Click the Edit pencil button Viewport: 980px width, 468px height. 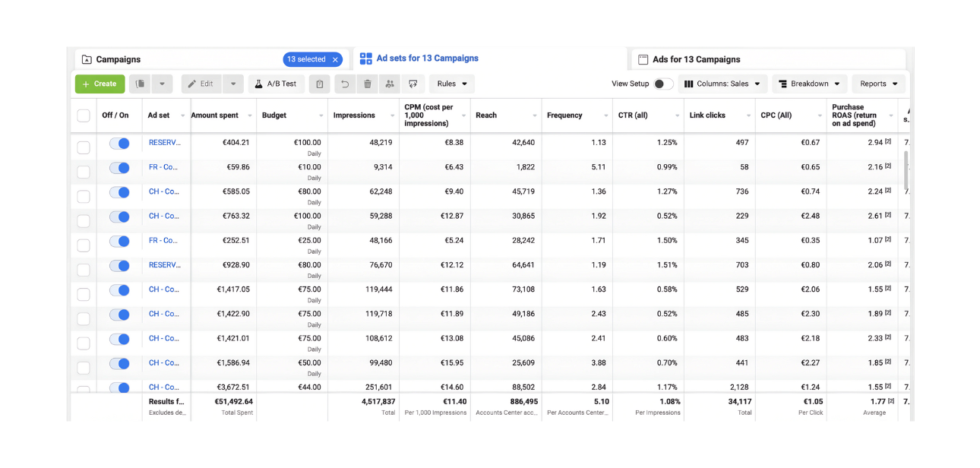point(201,84)
